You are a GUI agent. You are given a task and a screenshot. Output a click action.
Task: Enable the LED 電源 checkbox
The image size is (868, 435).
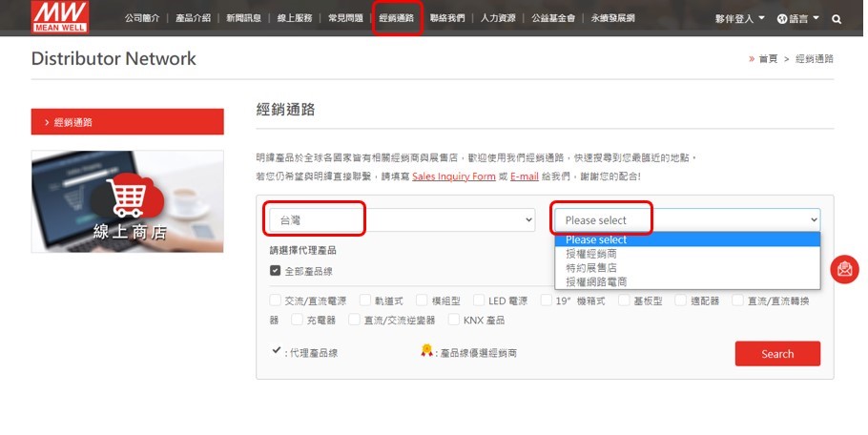point(478,300)
